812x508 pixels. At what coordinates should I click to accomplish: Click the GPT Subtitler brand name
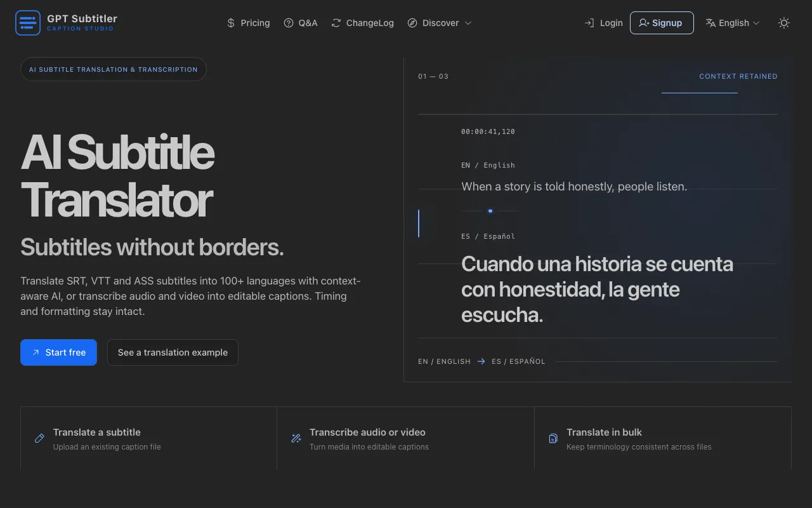82,18
